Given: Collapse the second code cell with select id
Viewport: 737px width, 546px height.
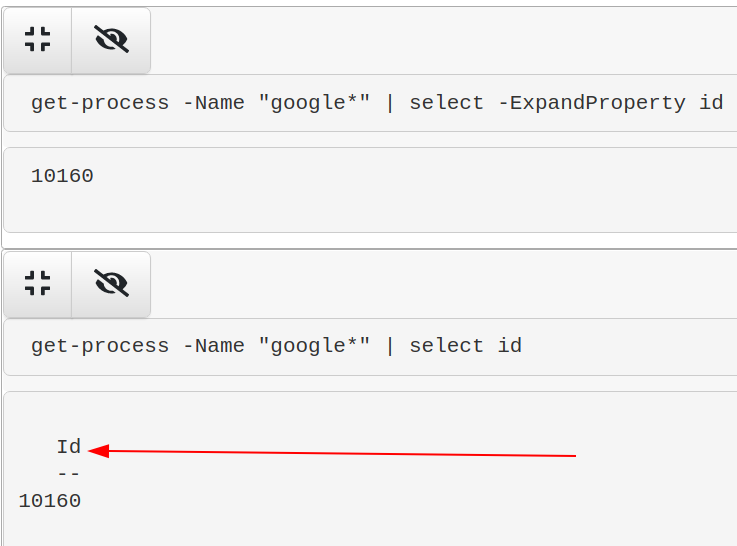Looking at the screenshot, I should [38, 283].
